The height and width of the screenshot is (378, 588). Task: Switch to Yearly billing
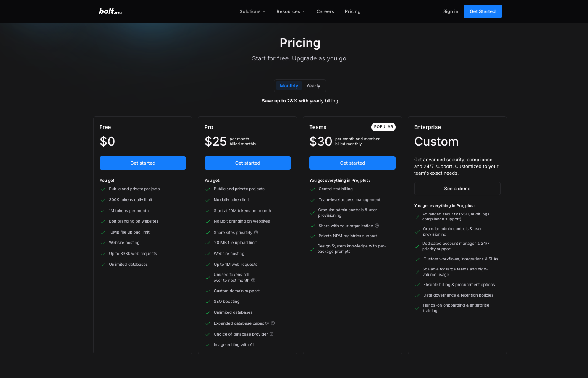click(x=313, y=86)
